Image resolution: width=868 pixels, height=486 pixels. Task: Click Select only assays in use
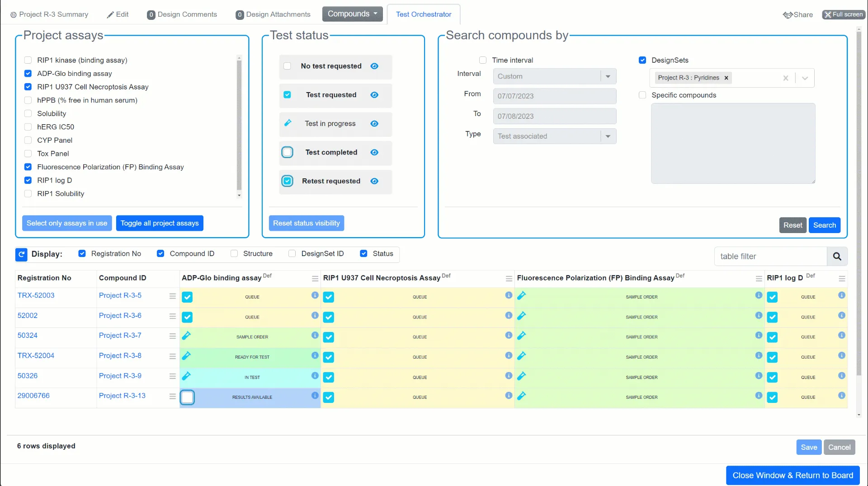67,223
